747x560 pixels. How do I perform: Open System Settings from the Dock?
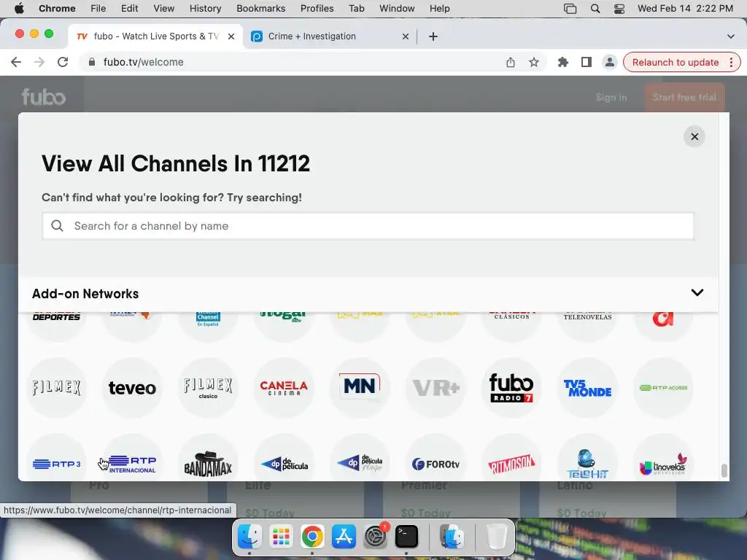click(x=375, y=537)
